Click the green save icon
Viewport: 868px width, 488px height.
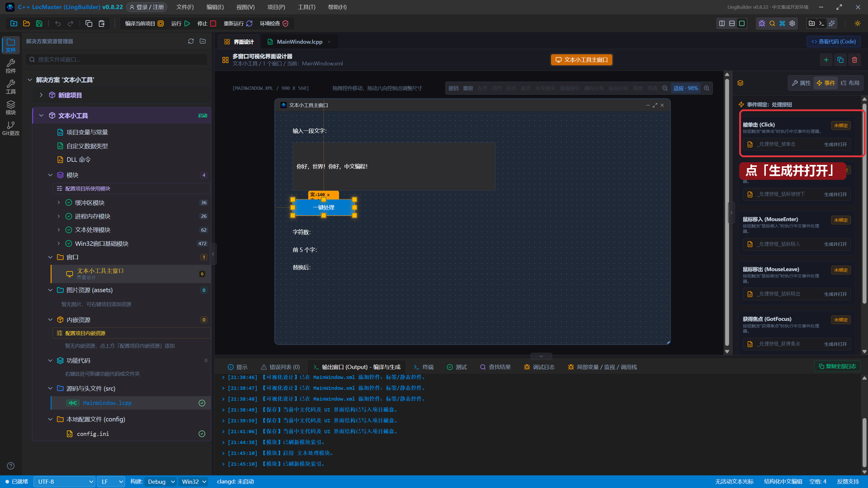tap(39, 23)
